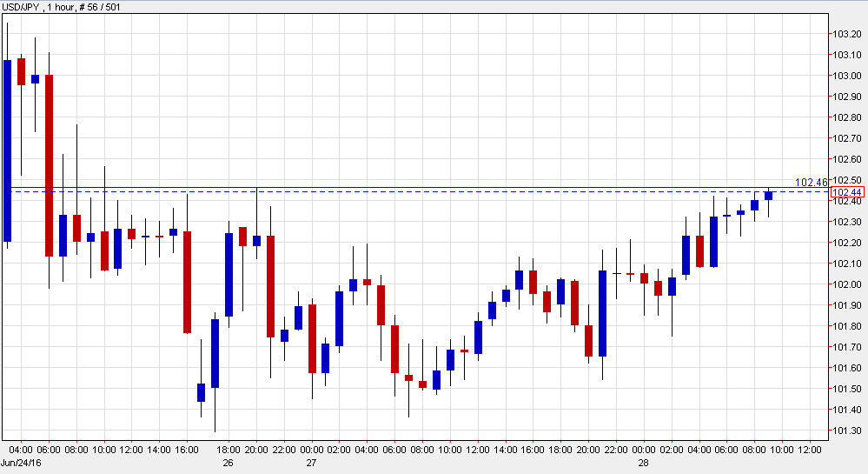Click the 16:00 time label before date 26
This screenshot has width=868, height=474.
point(187,450)
